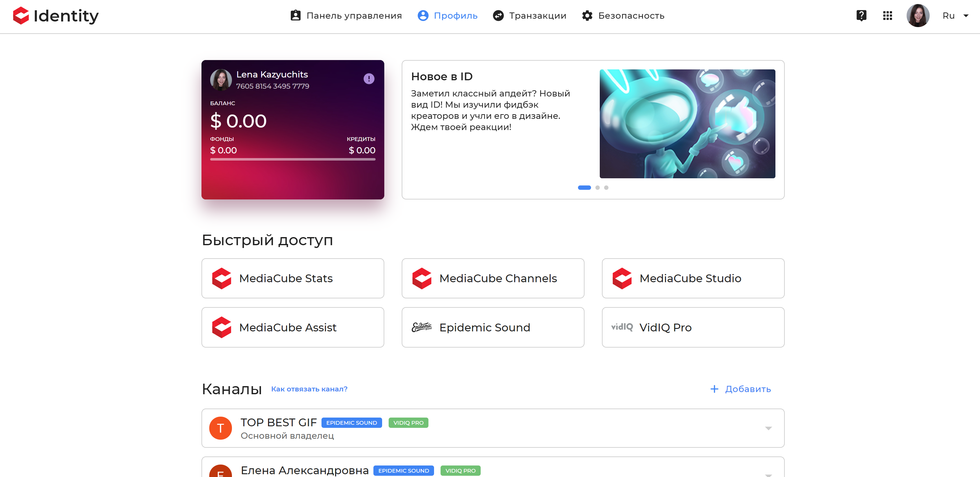This screenshot has width=980, height=477.
Task: Click the Identity logo icon
Action: point(21,16)
